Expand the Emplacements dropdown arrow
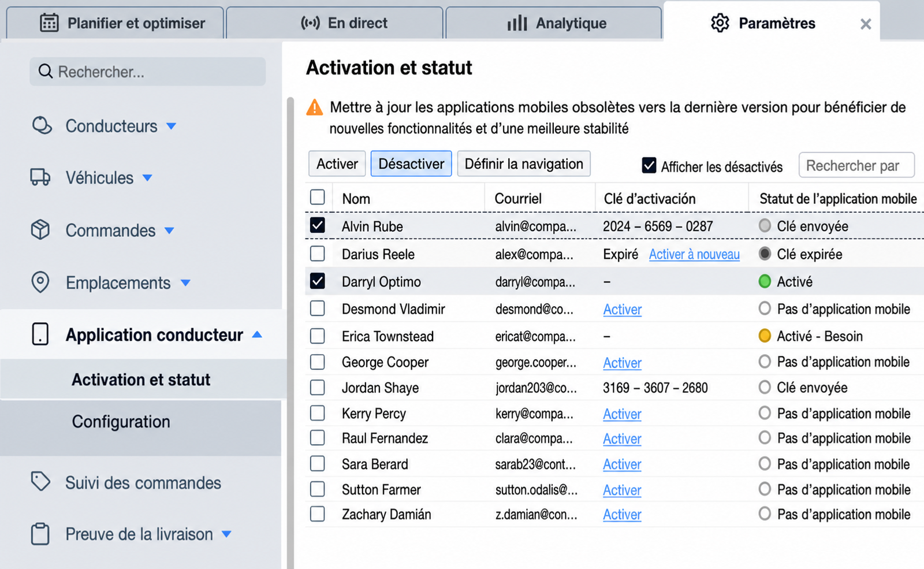The width and height of the screenshot is (924, 569). click(x=185, y=283)
